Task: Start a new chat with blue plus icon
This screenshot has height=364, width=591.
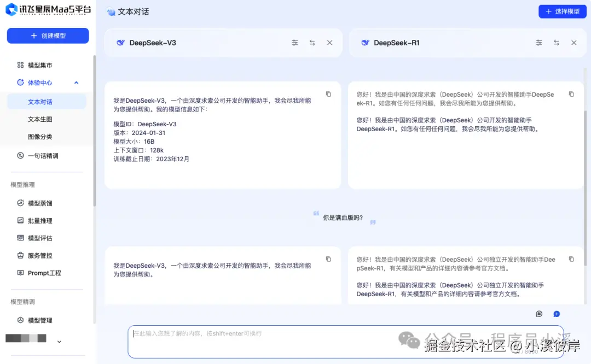Action: [x=557, y=314]
